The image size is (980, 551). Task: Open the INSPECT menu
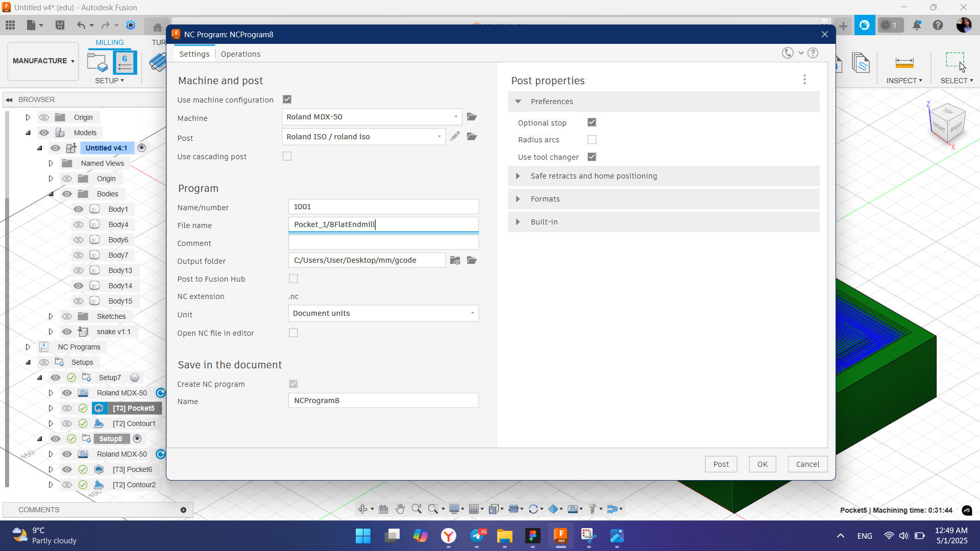point(904,81)
